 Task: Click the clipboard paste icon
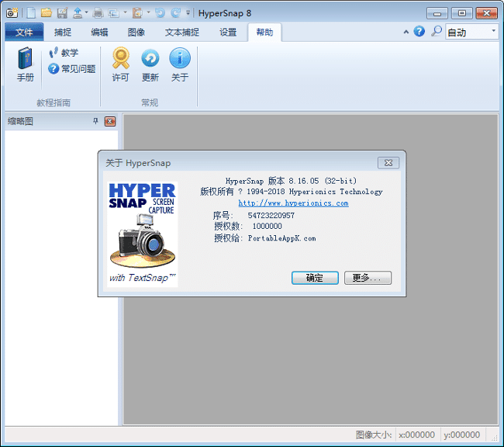pyautogui.click(x=137, y=13)
